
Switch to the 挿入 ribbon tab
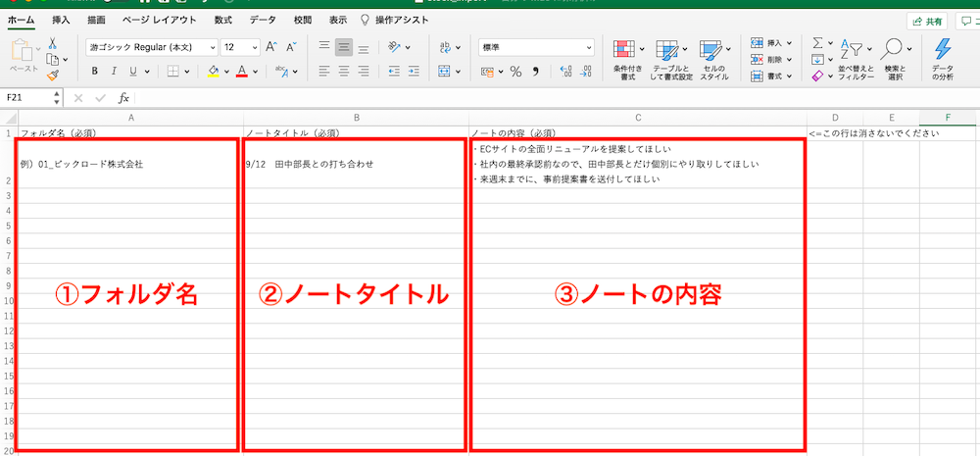coord(61,20)
